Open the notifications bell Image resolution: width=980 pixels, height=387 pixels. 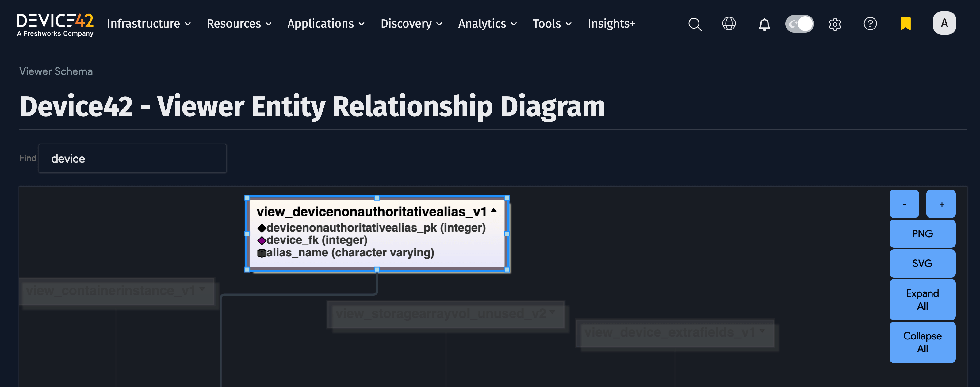764,24
